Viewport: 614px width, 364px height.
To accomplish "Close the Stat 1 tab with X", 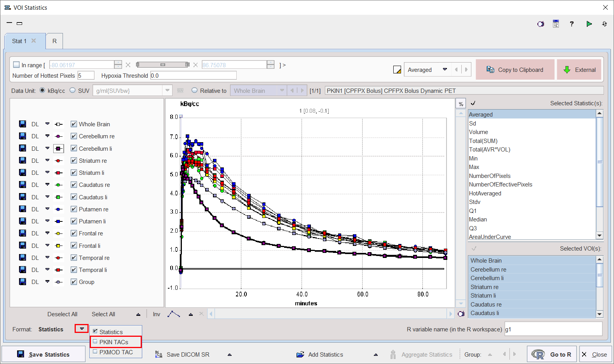I will click(34, 41).
